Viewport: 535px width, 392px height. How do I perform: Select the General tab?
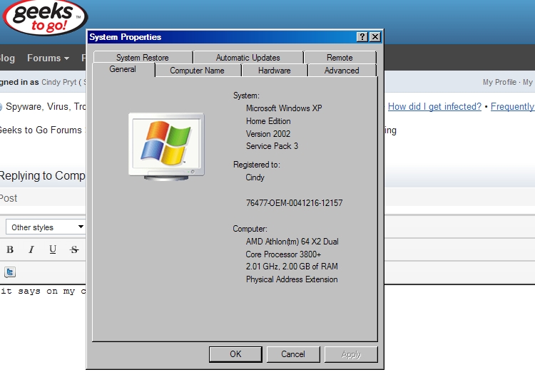(123, 69)
